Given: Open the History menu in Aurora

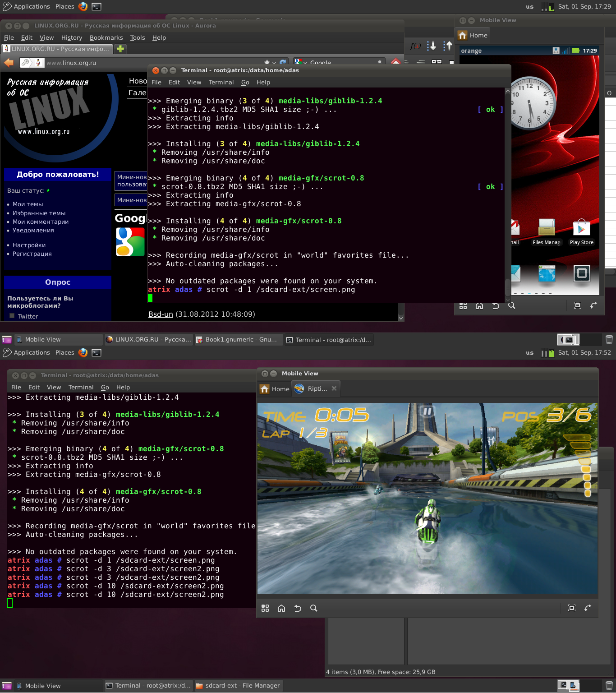Looking at the screenshot, I should [x=72, y=37].
